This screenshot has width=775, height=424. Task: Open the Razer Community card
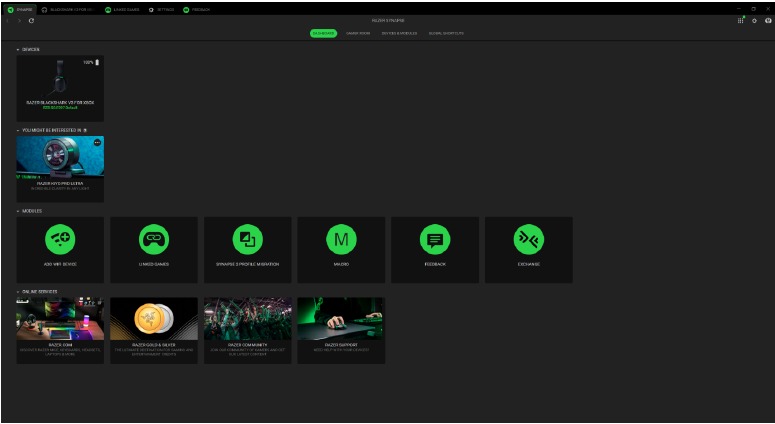pyautogui.click(x=248, y=331)
